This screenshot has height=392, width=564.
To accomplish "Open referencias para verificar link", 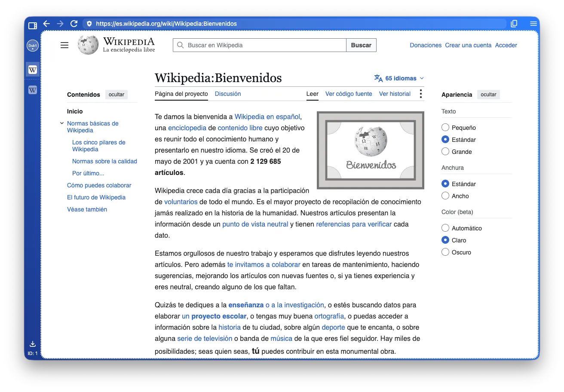I will click(354, 224).
